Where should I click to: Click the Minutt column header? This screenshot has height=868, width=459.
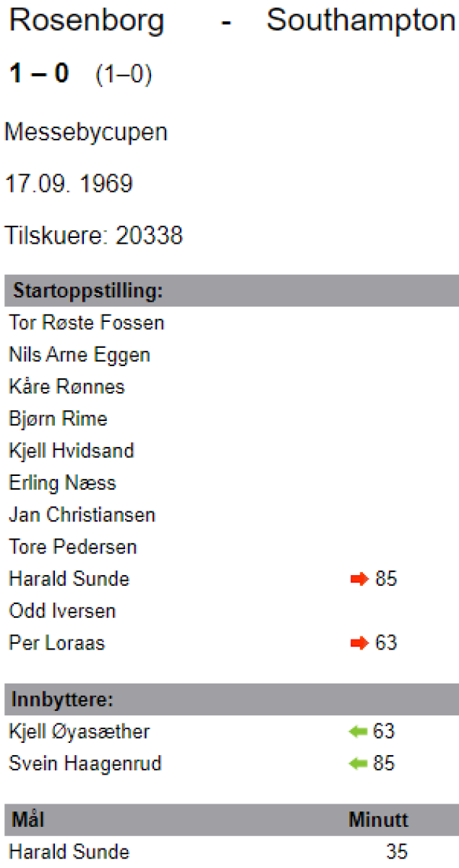[x=378, y=820]
